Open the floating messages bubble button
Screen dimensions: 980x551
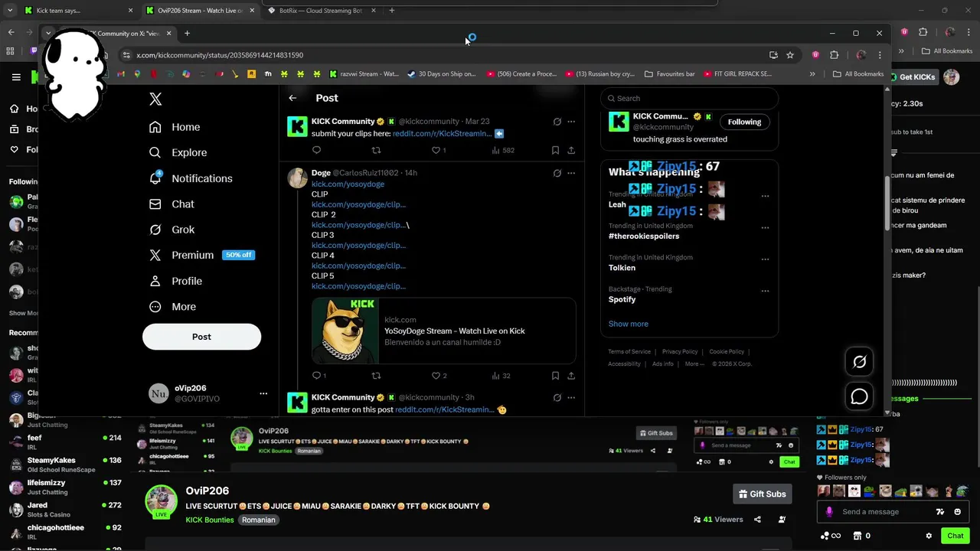click(x=860, y=396)
